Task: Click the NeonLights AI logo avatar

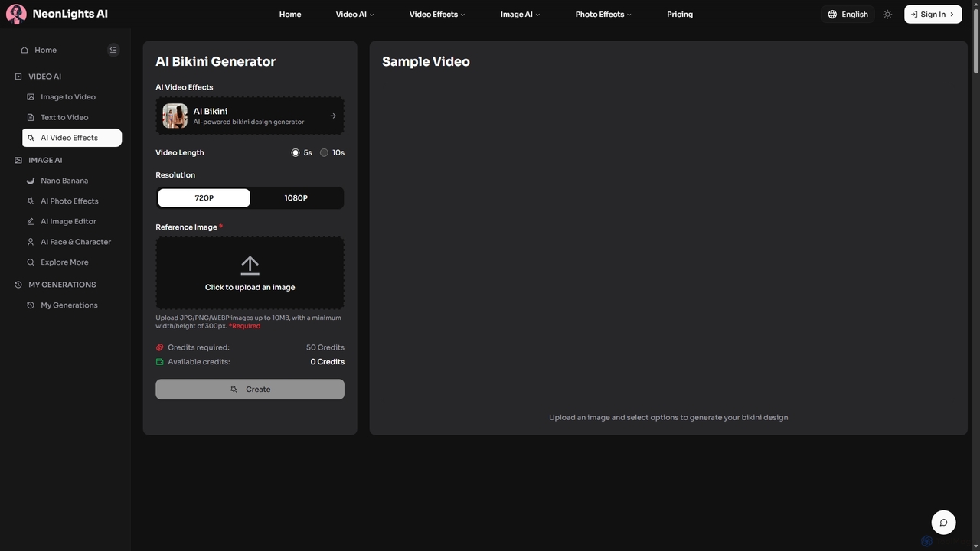Action: coord(16,14)
